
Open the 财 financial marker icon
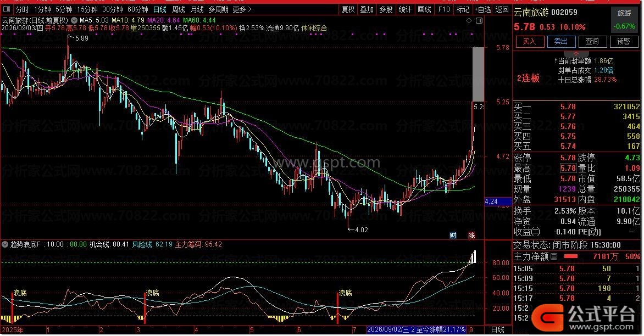(x=453, y=235)
